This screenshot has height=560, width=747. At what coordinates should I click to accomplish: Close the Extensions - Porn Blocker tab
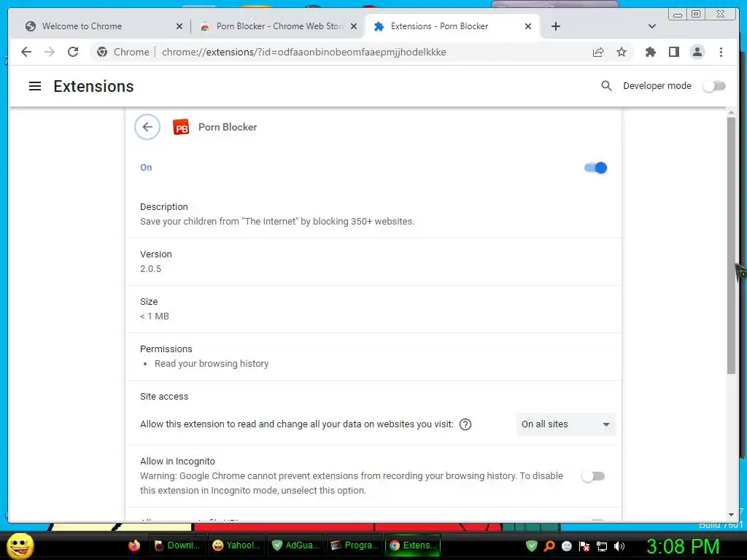(528, 26)
